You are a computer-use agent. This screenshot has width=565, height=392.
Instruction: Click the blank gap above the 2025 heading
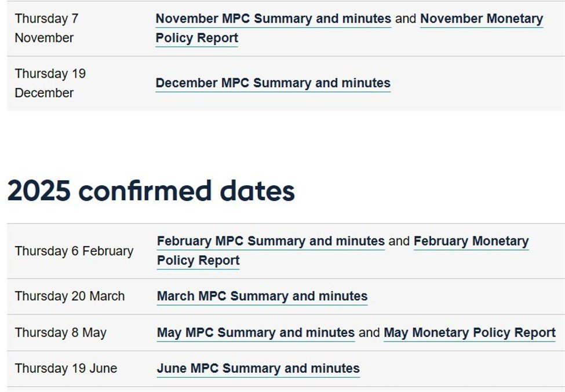[x=282, y=142]
